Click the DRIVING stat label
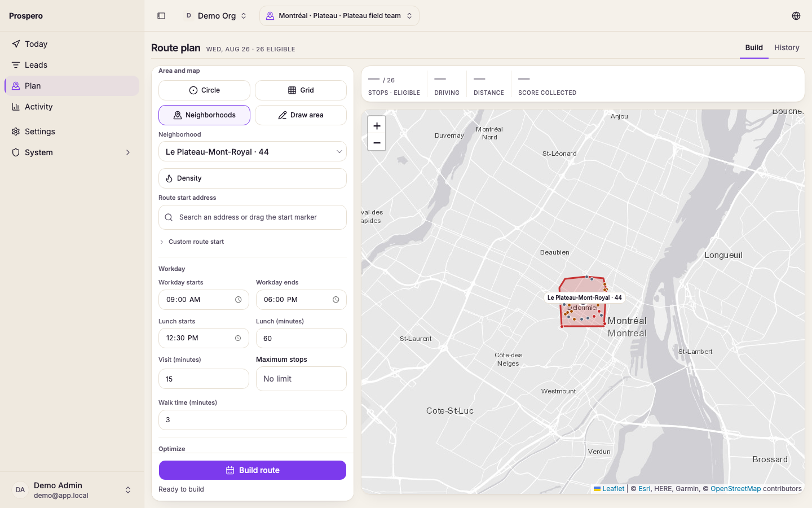812x508 pixels. (x=447, y=93)
